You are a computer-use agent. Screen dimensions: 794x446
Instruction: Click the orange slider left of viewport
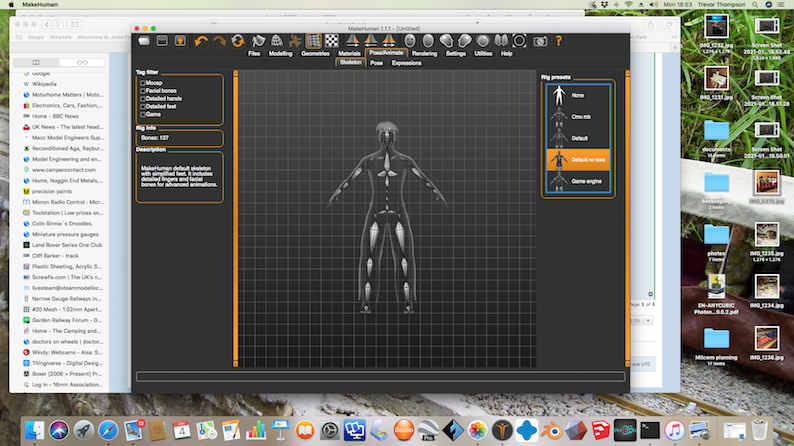[235, 218]
